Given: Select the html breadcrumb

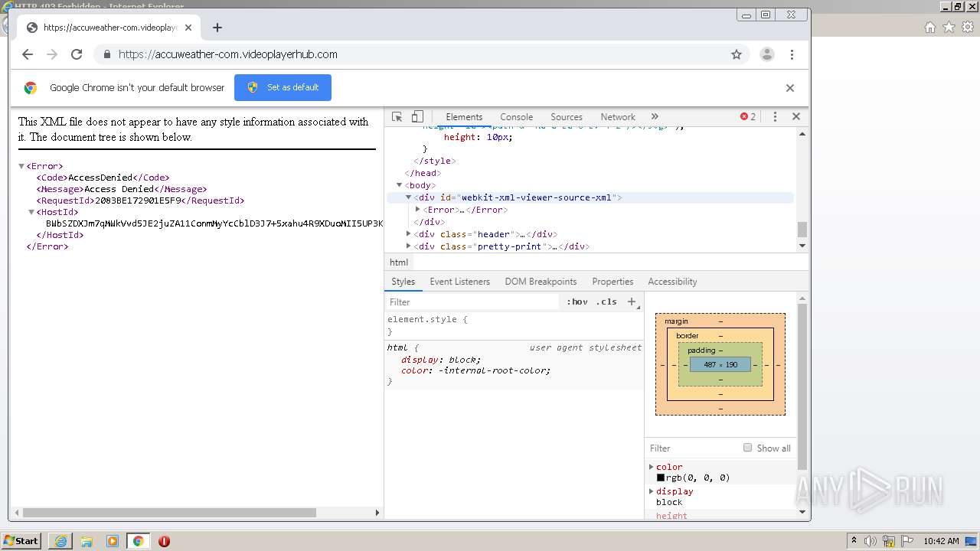Looking at the screenshot, I should pos(399,262).
